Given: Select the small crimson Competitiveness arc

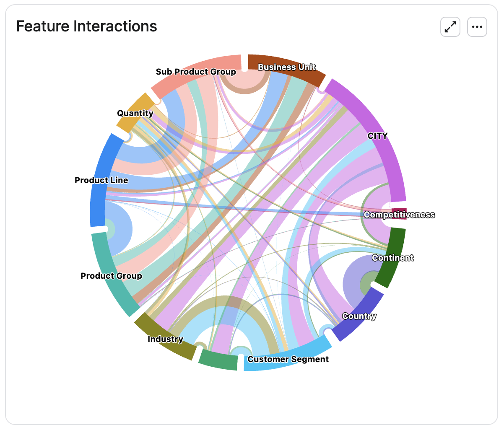Looking at the screenshot, I should (x=399, y=214).
